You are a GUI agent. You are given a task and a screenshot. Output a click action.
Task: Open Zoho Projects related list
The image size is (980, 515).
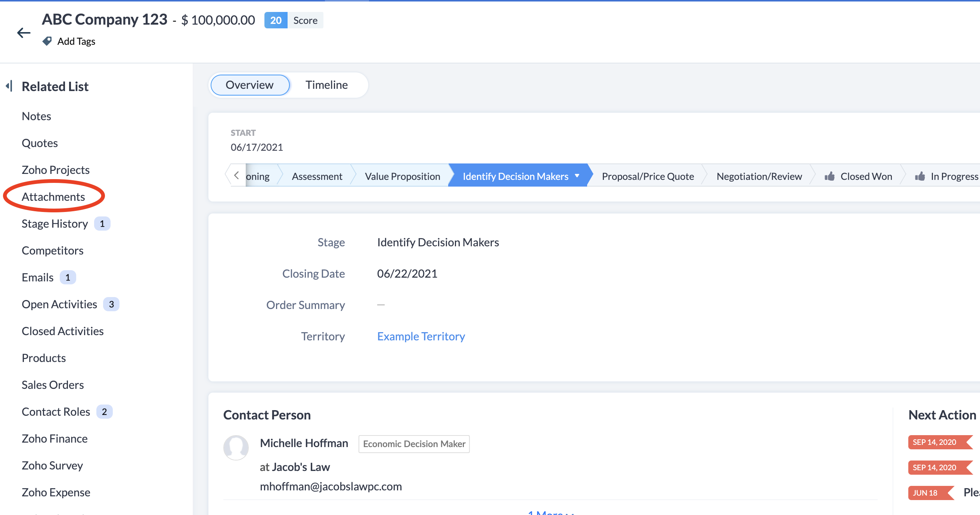pos(56,169)
